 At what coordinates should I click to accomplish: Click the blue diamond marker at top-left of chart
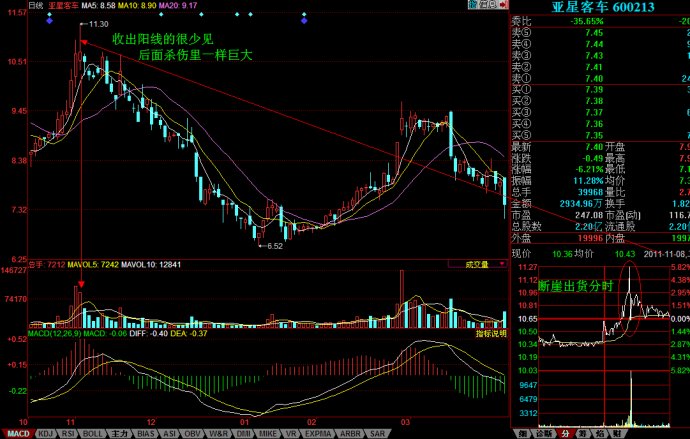click(46, 17)
